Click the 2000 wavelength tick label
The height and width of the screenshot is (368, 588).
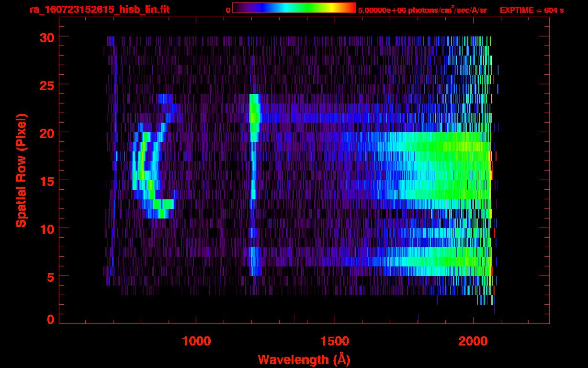pos(473,341)
